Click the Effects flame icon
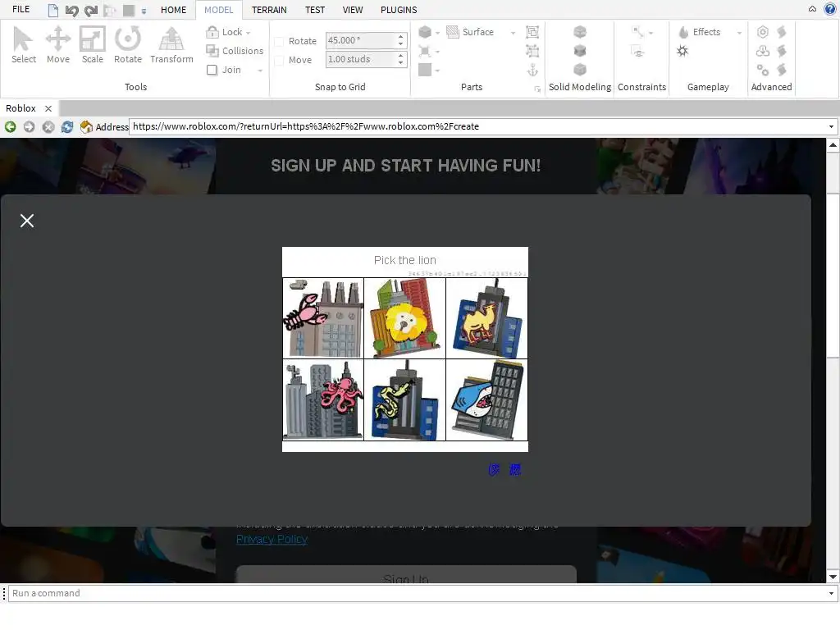The height and width of the screenshot is (630, 840). 683,32
